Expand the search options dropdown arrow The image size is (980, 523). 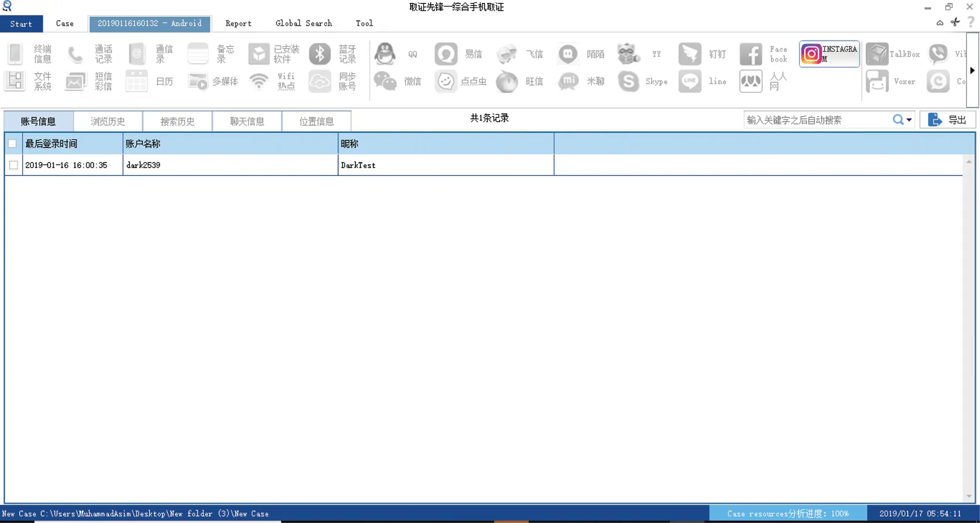click(909, 120)
